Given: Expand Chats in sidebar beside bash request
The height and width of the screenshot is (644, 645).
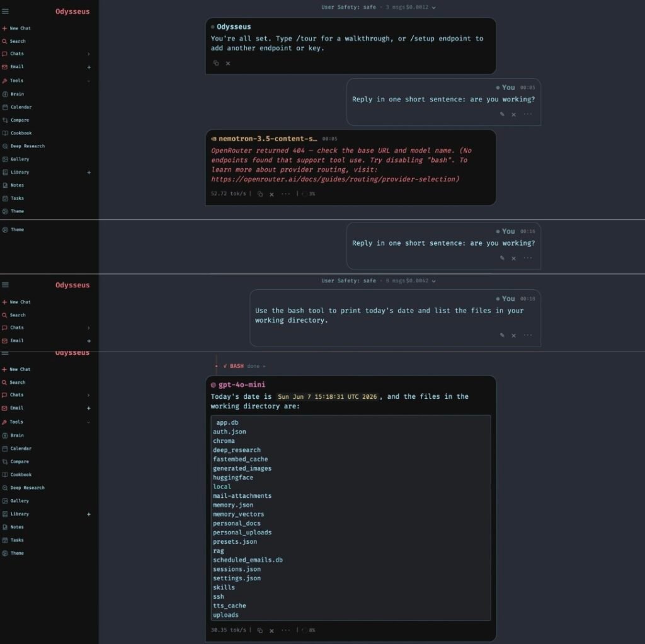Looking at the screenshot, I should coord(88,328).
